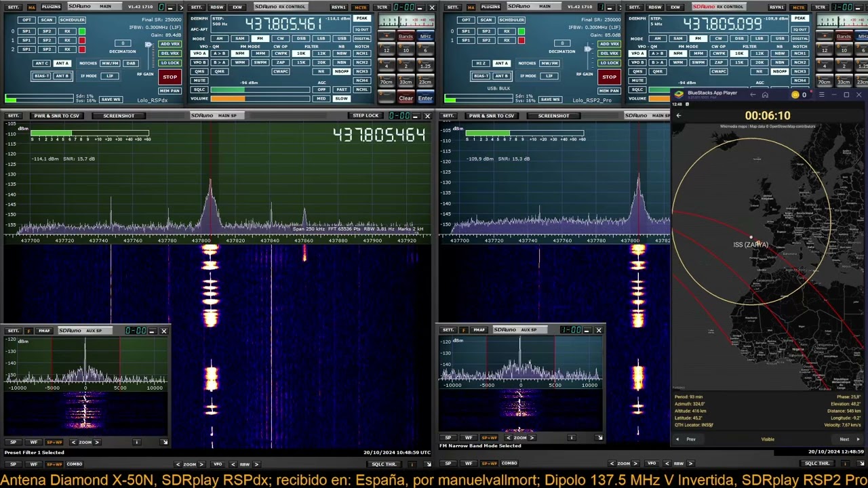Open RSYN1 in left RX Control header
This screenshot has width=868, height=488.
(338, 7)
